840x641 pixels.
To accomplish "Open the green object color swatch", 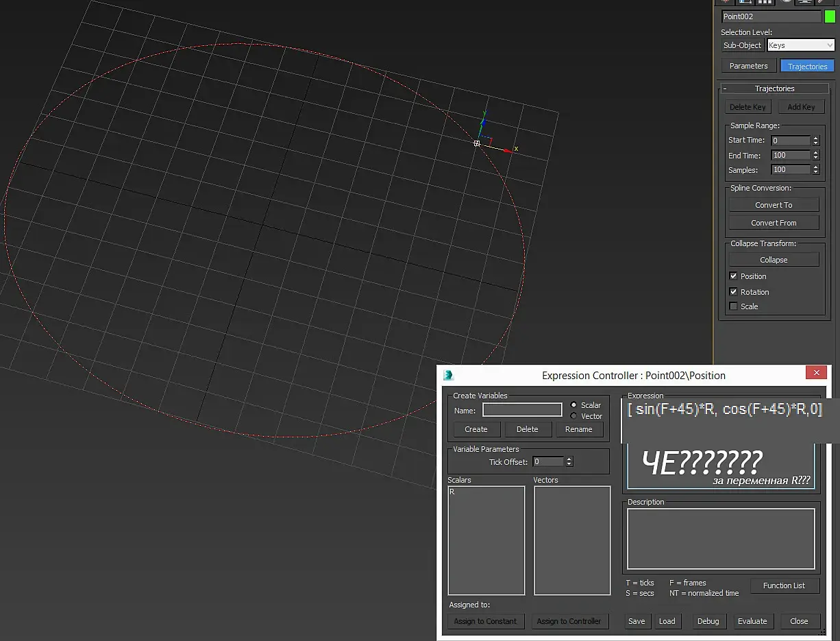I will (830, 16).
